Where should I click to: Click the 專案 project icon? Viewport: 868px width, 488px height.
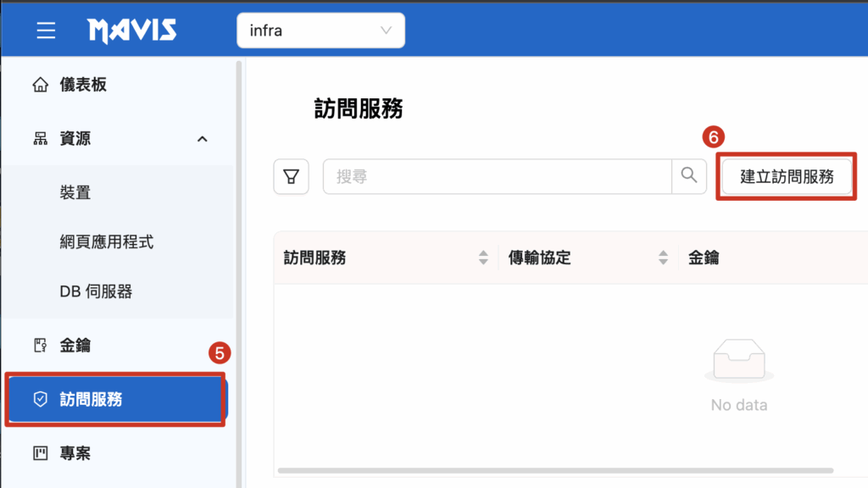pyautogui.click(x=40, y=453)
